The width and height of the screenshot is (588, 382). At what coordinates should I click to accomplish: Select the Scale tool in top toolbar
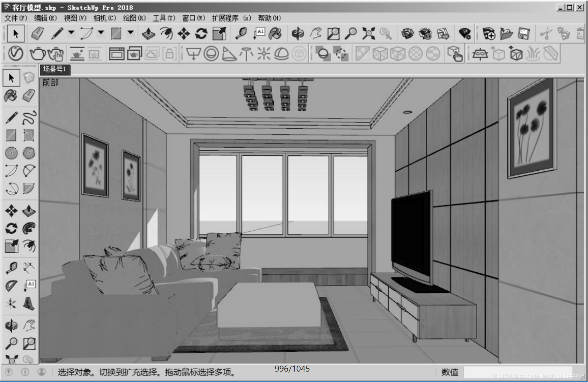[x=219, y=34]
